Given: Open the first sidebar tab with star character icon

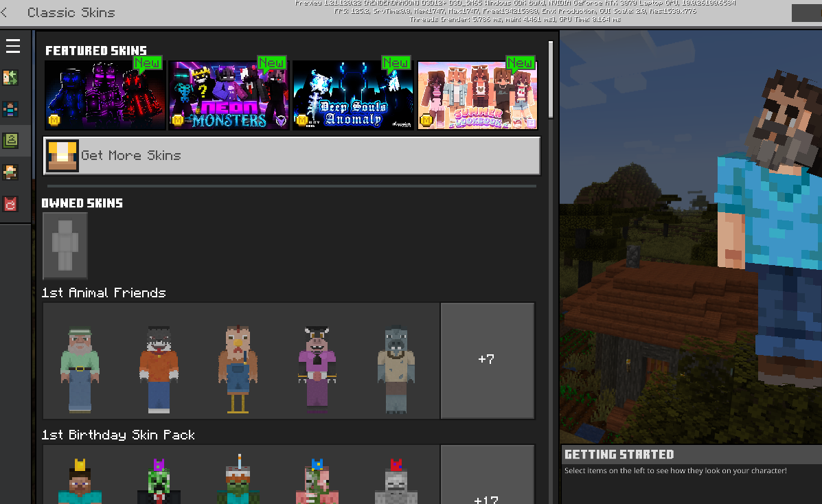Looking at the screenshot, I should pyautogui.click(x=10, y=78).
